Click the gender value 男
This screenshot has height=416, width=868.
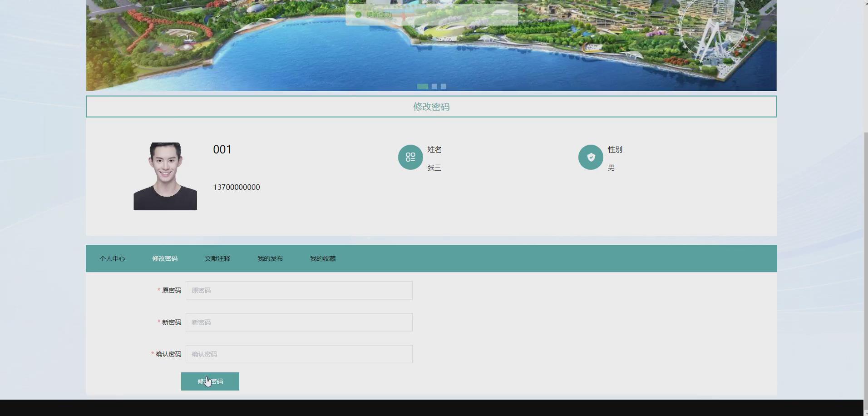coord(612,168)
